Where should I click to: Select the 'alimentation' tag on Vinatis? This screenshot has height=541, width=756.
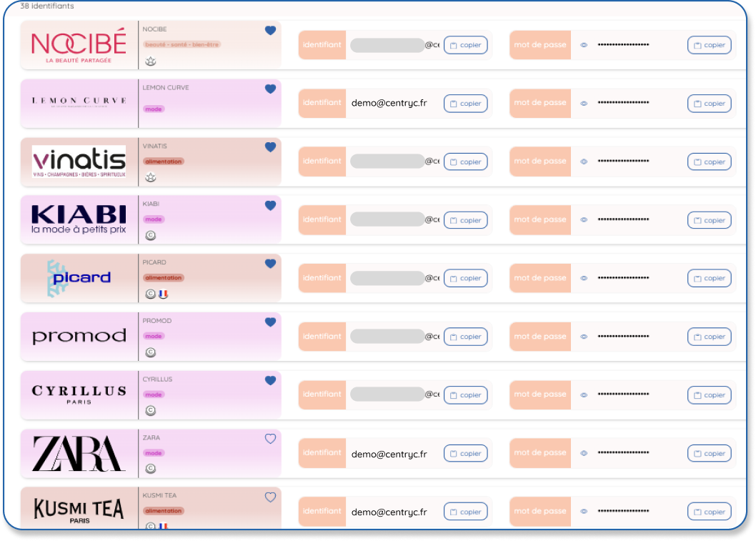tap(164, 162)
